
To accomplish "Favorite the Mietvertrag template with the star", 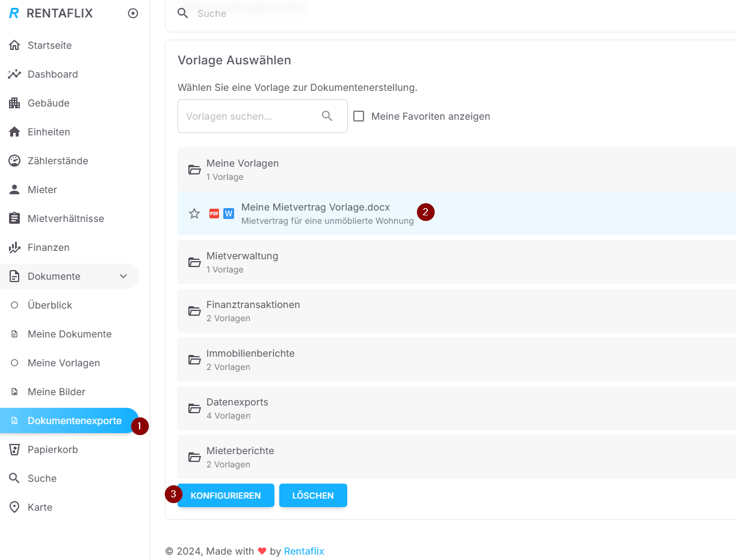I will [194, 214].
